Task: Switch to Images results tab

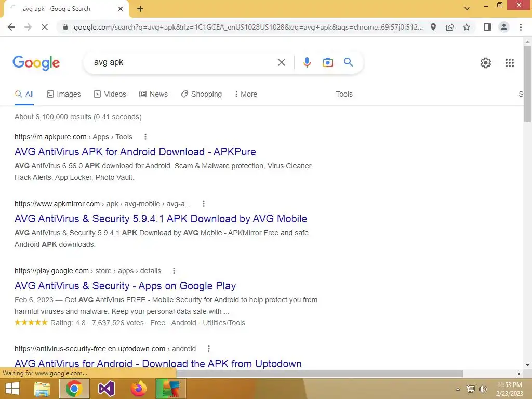Action: point(64,95)
